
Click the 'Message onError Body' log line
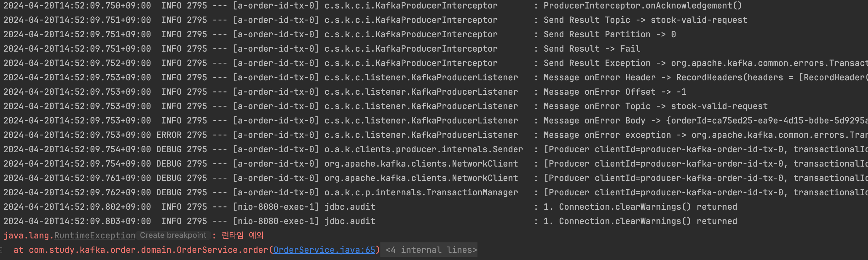(706, 121)
